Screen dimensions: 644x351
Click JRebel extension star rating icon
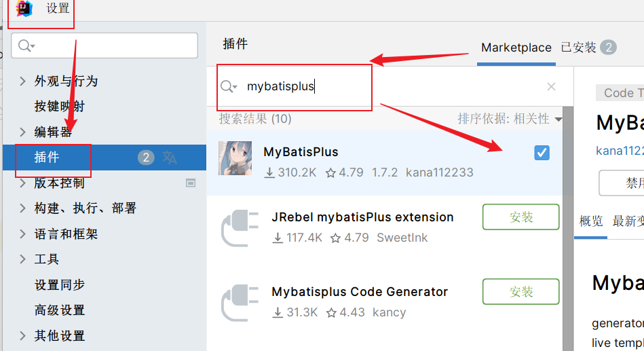pyautogui.click(x=335, y=238)
